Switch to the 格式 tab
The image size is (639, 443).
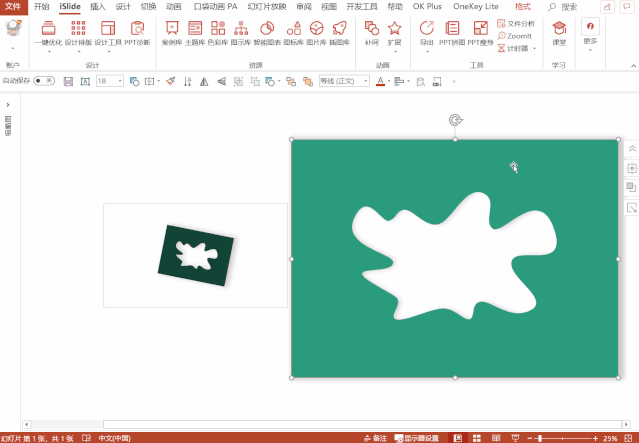[522, 7]
